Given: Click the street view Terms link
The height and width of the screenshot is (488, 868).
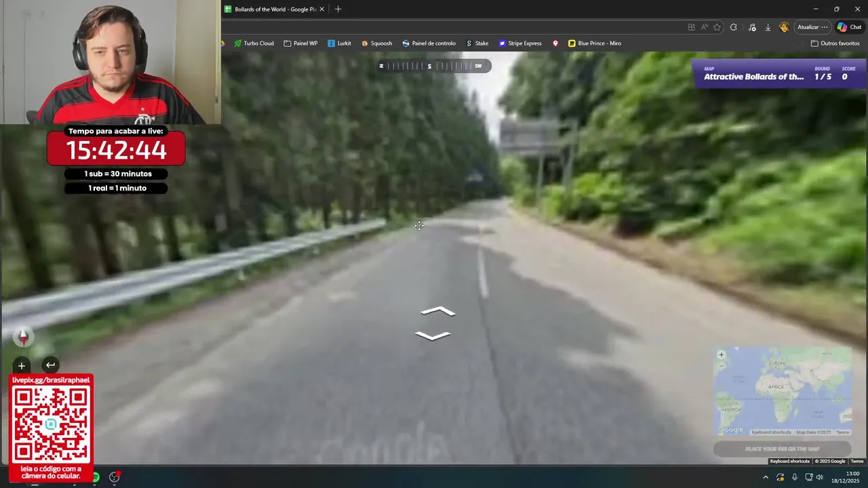Looking at the screenshot, I should [x=857, y=462].
